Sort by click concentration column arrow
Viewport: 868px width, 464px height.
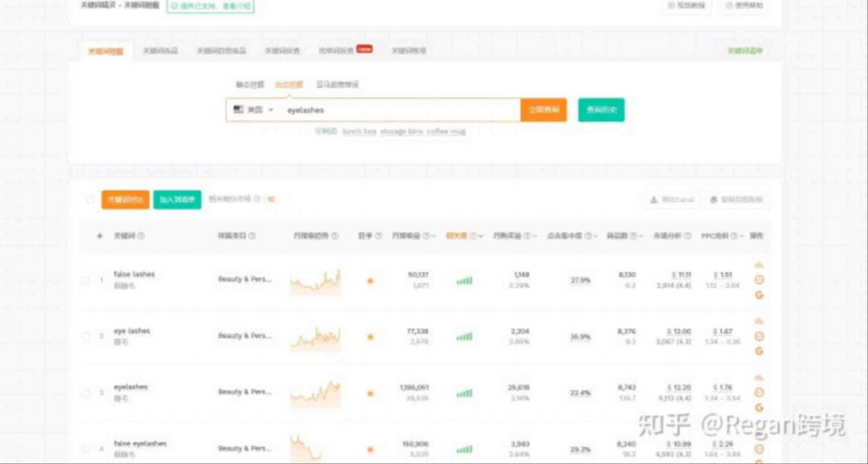point(596,236)
